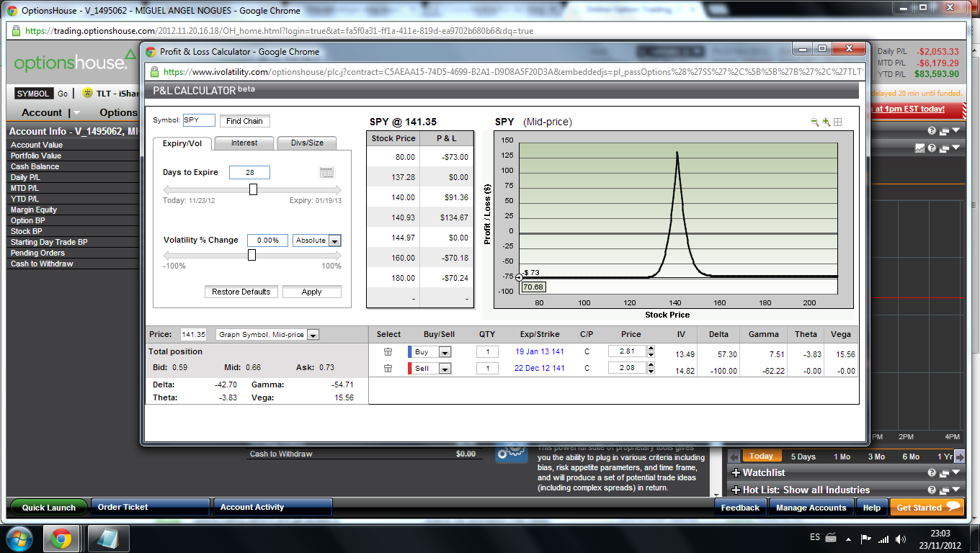980x553 pixels.
Task: Zoom out the P&L chart
Action: pyautogui.click(x=815, y=122)
